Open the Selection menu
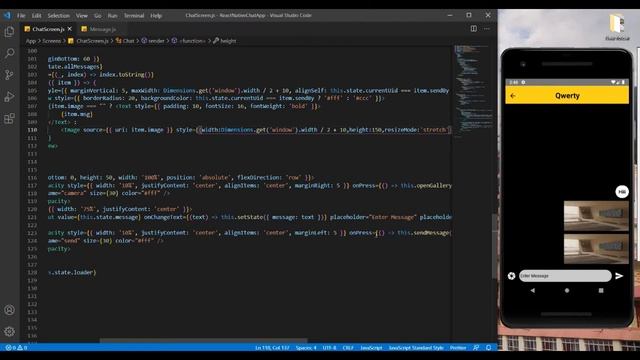 (x=58, y=16)
